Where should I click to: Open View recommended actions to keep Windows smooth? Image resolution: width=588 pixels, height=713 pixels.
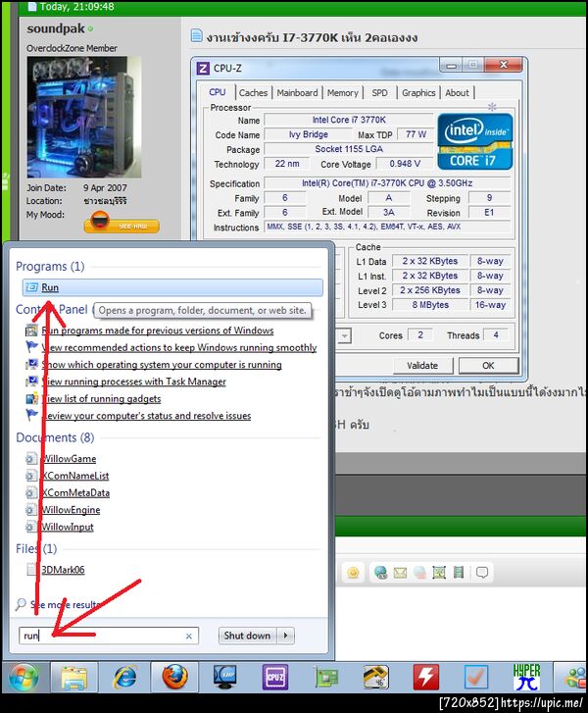pos(179,347)
